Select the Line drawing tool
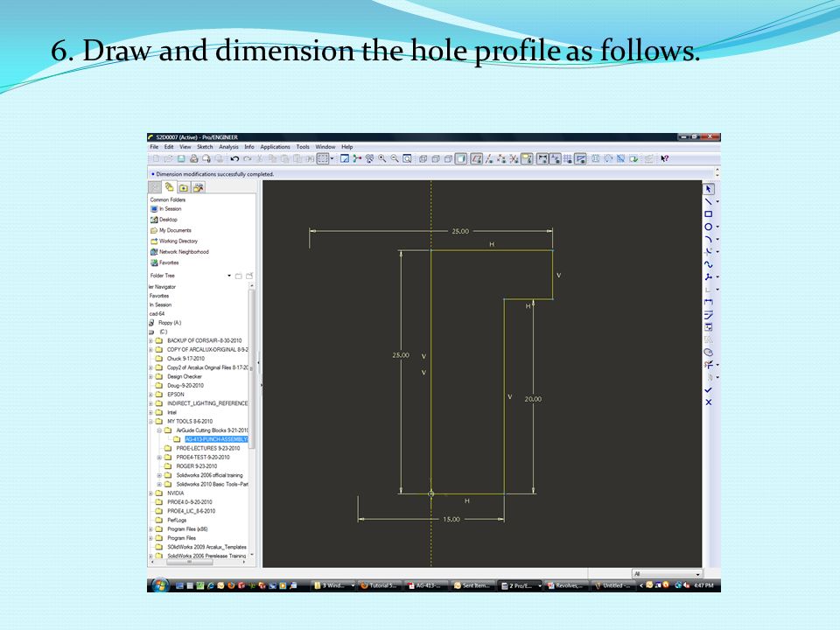This screenshot has height=630, width=840. point(708,201)
